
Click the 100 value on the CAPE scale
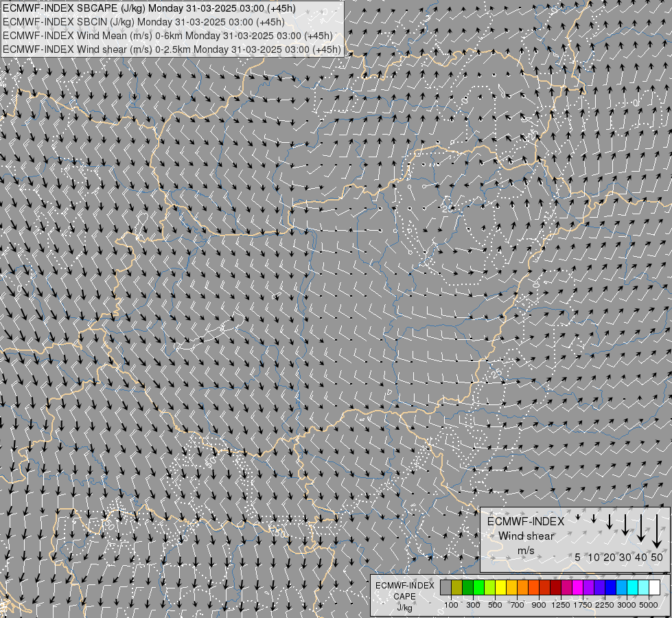tap(451, 605)
